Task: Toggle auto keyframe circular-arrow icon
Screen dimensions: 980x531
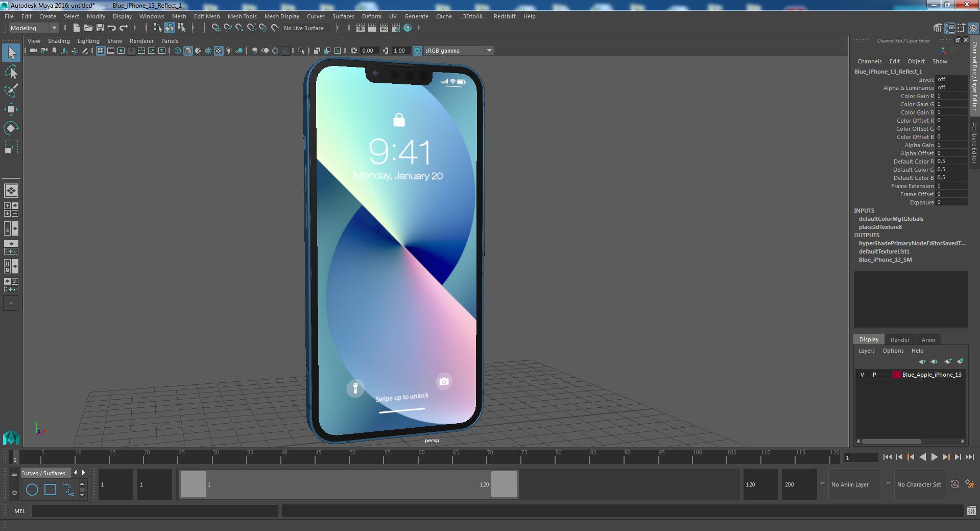Action: (954, 484)
